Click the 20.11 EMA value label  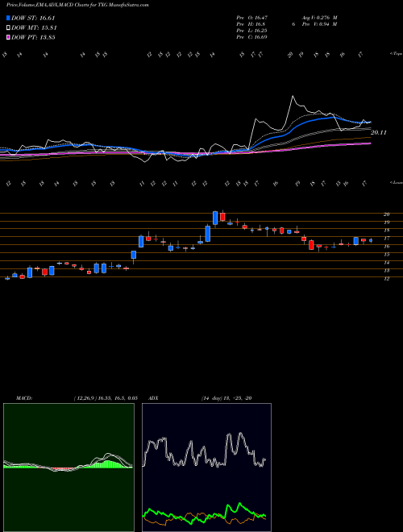[379, 133]
